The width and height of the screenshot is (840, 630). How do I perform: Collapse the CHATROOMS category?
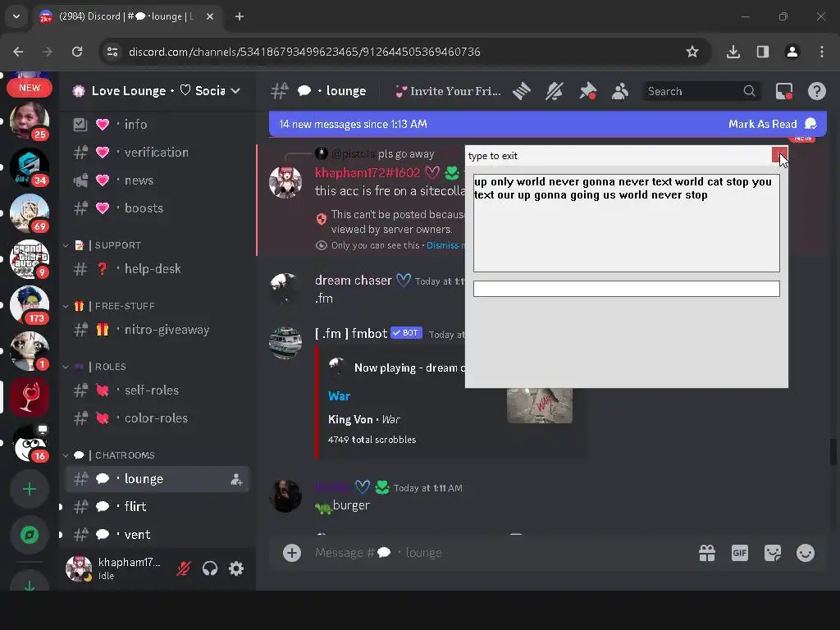coord(109,455)
